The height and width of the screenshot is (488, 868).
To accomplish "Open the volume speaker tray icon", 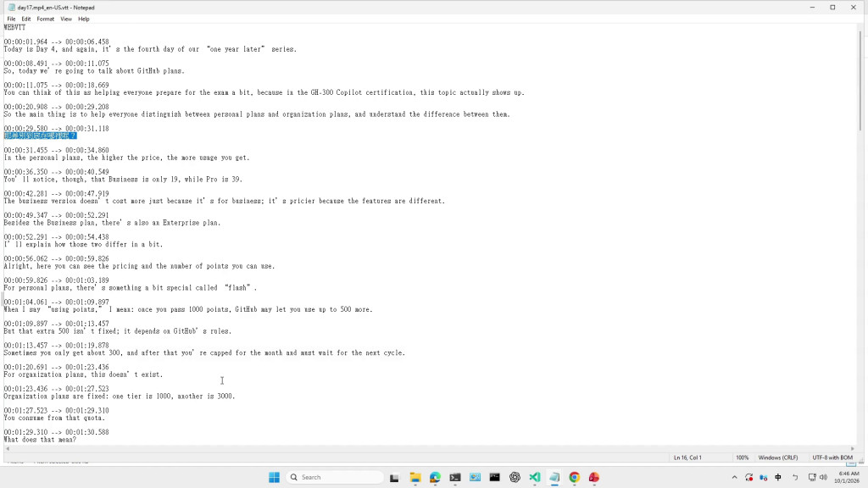I will [823, 478].
